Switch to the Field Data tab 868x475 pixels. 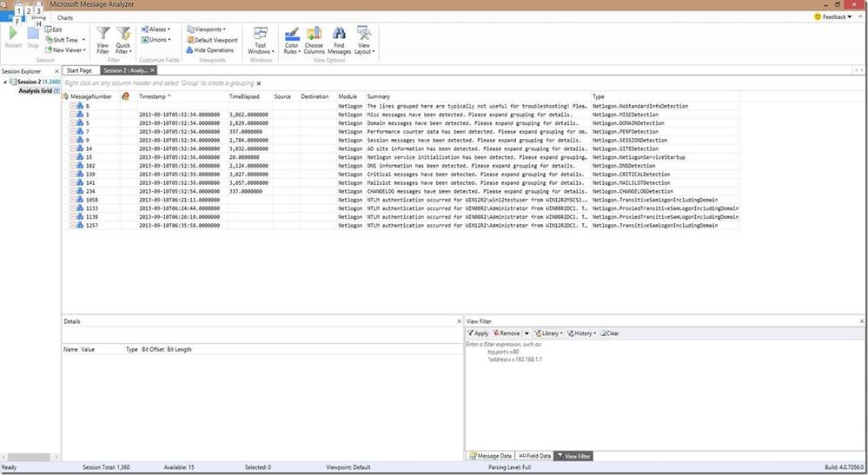pos(534,456)
